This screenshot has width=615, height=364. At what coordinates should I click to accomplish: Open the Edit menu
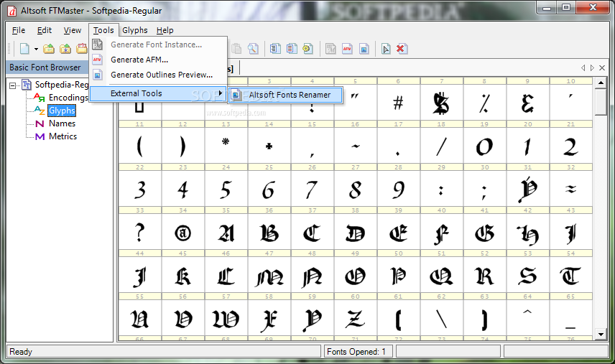(x=45, y=30)
